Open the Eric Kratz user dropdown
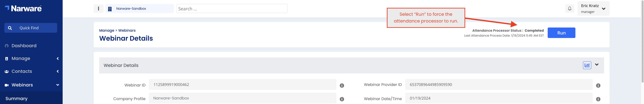644x104 pixels. tap(593, 8)
